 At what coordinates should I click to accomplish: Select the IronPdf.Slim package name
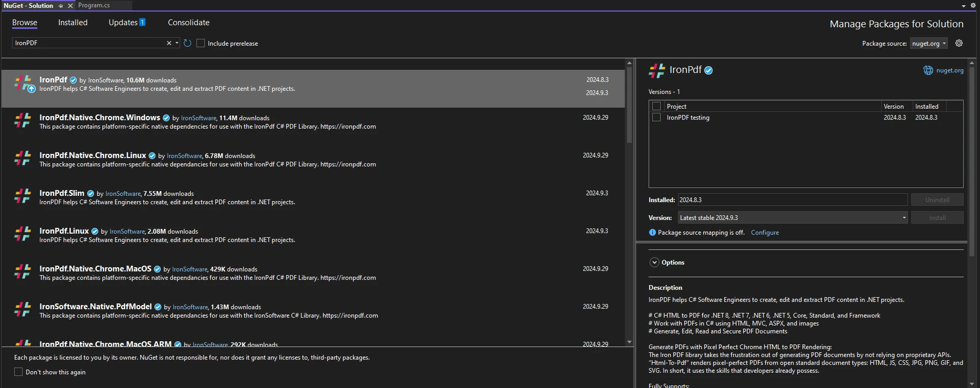[62, 193]
